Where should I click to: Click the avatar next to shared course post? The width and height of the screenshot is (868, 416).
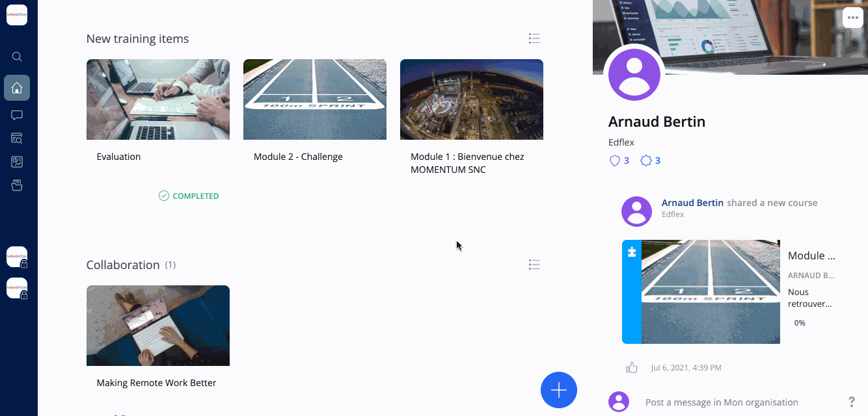tap(636, 211)
